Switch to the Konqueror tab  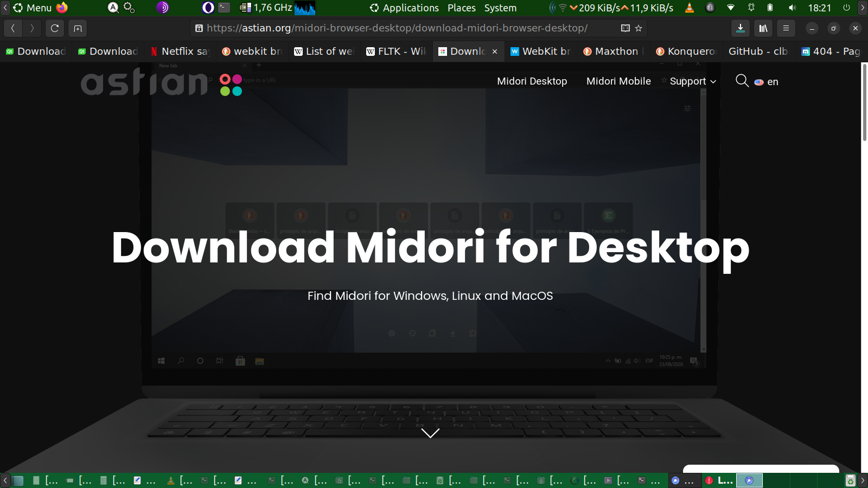click(x=686, y=52)
